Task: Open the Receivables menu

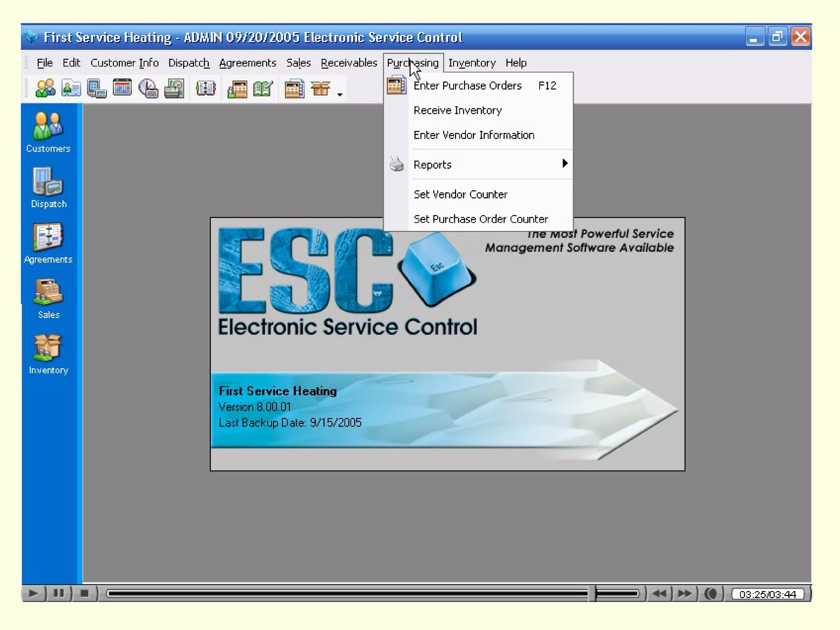Action: click(x=349, y=63)
